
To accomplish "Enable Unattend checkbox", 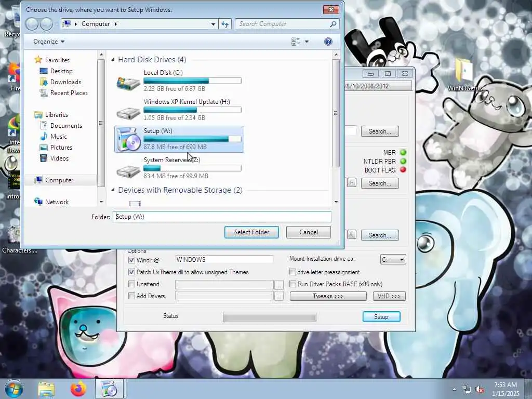I will (131, 284).
